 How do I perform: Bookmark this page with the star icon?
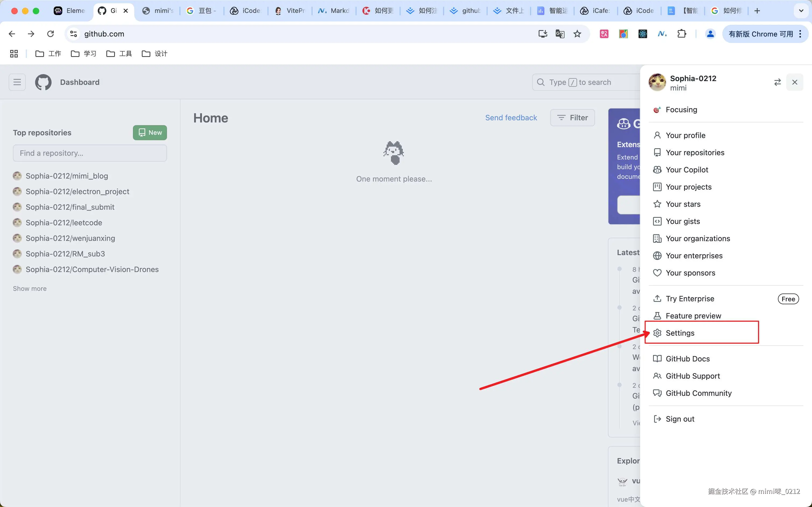pyautogui.click(x=577, y=34)
